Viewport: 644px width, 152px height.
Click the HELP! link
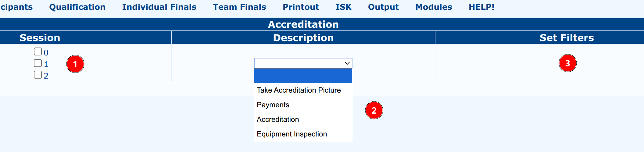[481, 7]
